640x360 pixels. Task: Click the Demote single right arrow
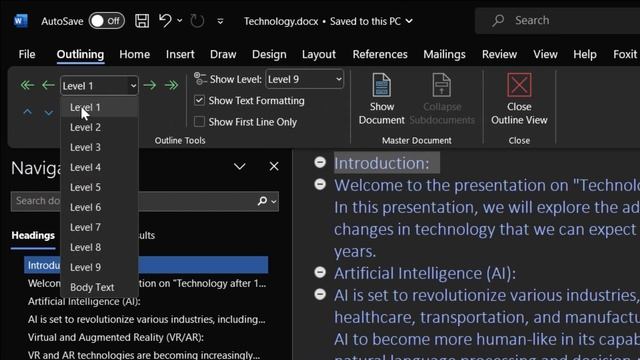(150, 85)
